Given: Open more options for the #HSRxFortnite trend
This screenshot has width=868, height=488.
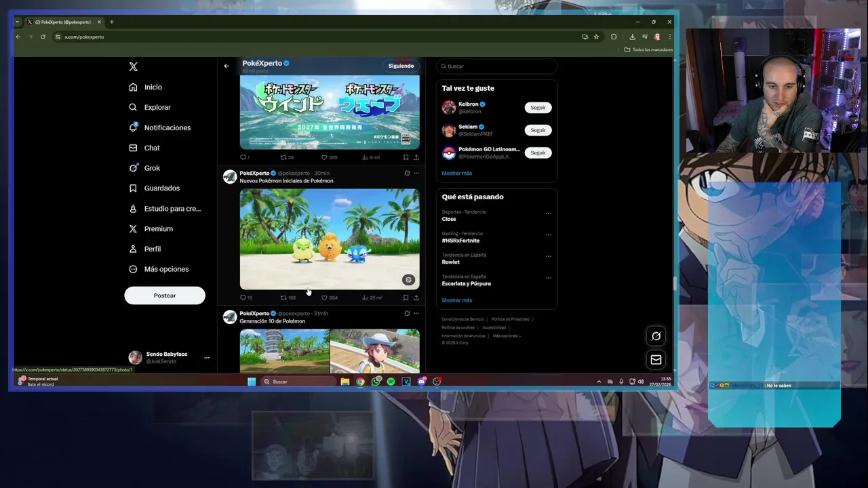Looking at the screenshot, I should tap(549, 235).
